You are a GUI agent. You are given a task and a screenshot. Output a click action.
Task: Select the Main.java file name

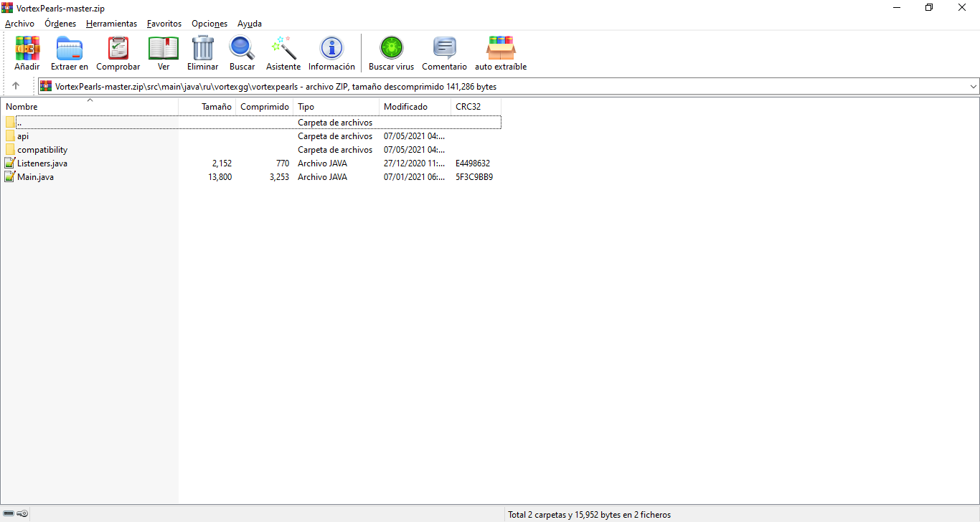point(36,177)
